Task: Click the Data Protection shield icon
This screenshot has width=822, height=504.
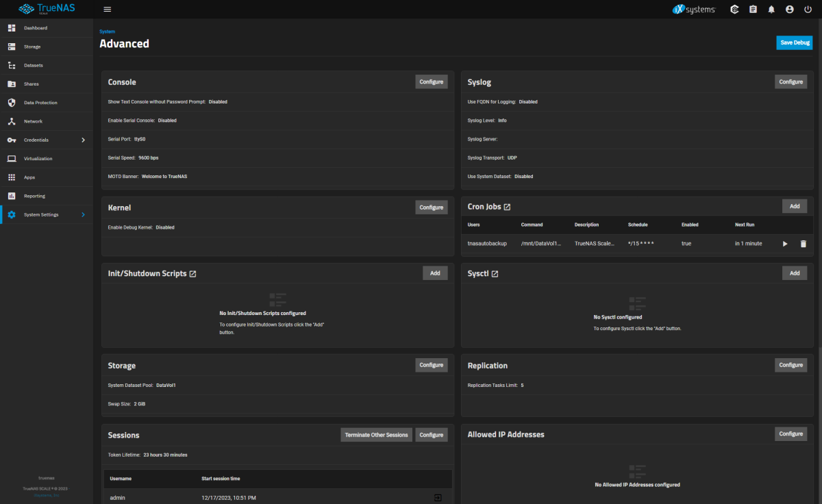Action: [12, 103]
